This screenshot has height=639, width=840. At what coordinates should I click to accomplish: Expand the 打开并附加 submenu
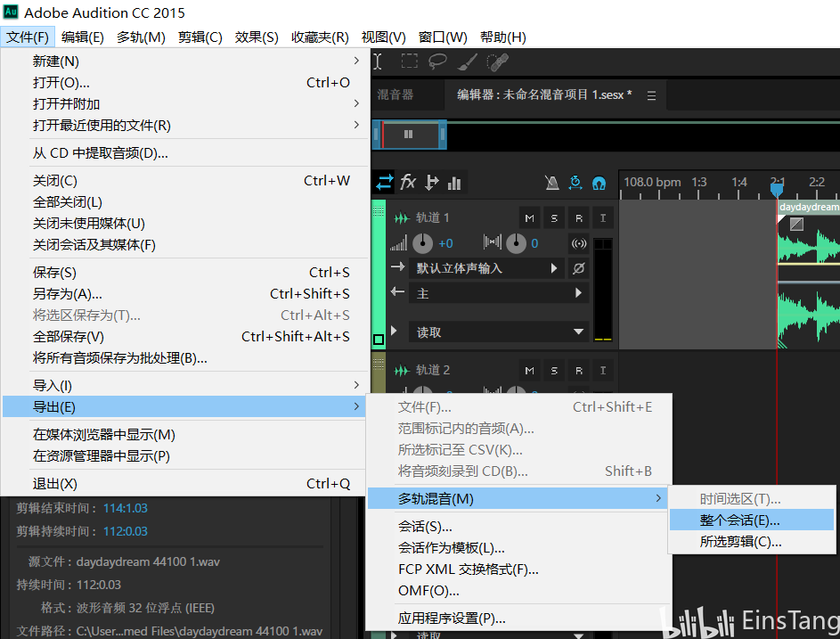[x=184, y=103]
